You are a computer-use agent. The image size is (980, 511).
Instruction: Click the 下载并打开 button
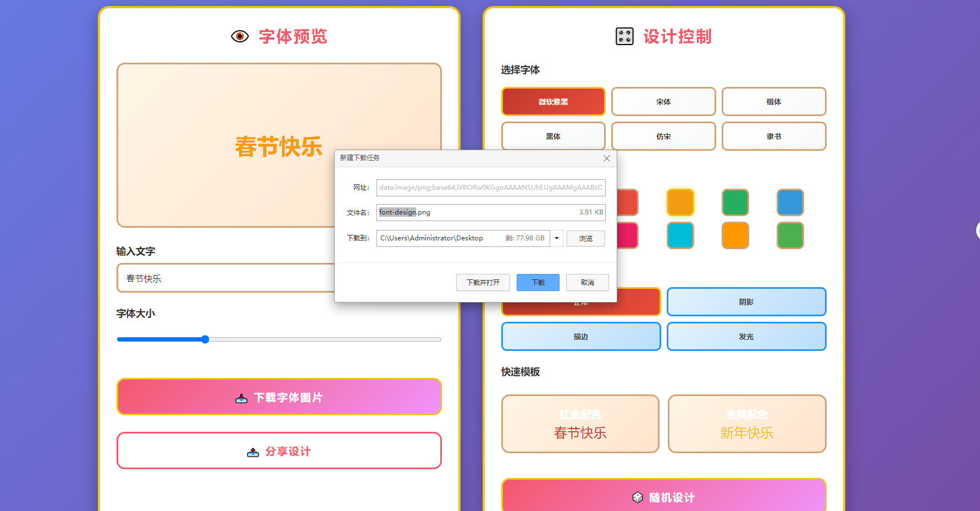tap(483, 282)
